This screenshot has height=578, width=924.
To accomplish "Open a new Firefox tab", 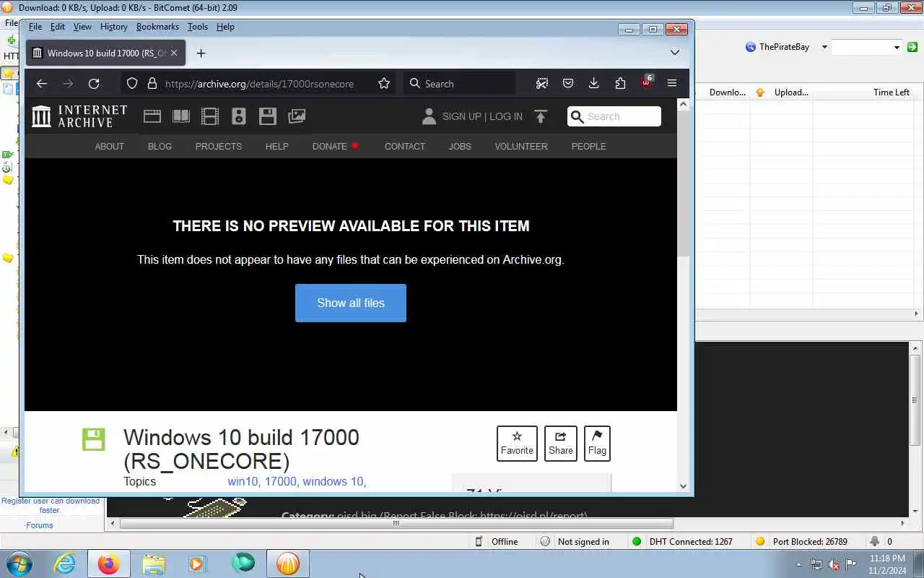I will [201, 53].
